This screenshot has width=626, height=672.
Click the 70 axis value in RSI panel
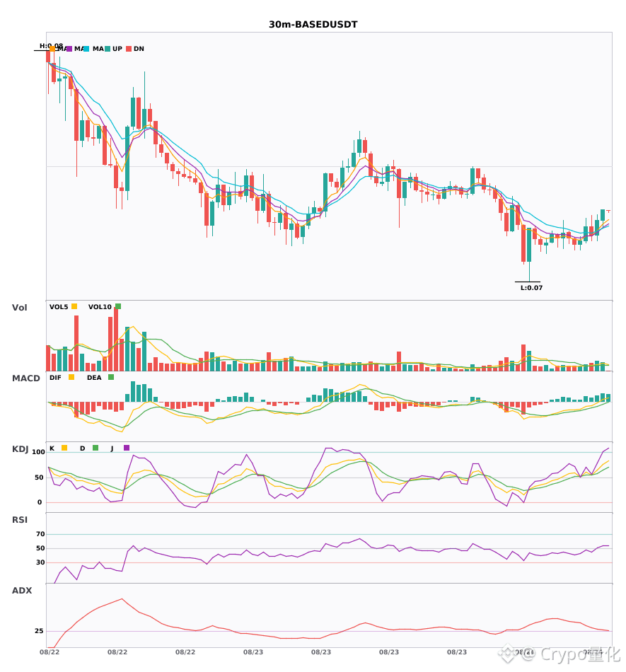(40, 534)
